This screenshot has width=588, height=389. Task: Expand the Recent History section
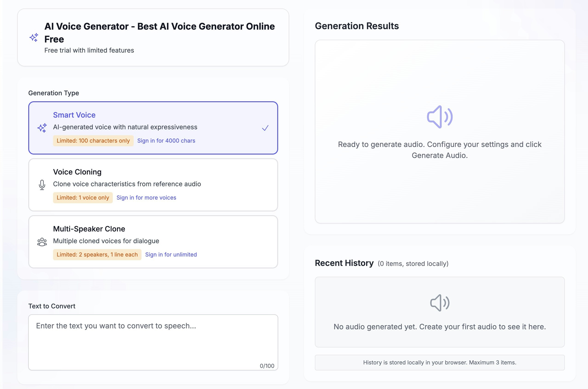pyautogui.click(x=344, y=263)
